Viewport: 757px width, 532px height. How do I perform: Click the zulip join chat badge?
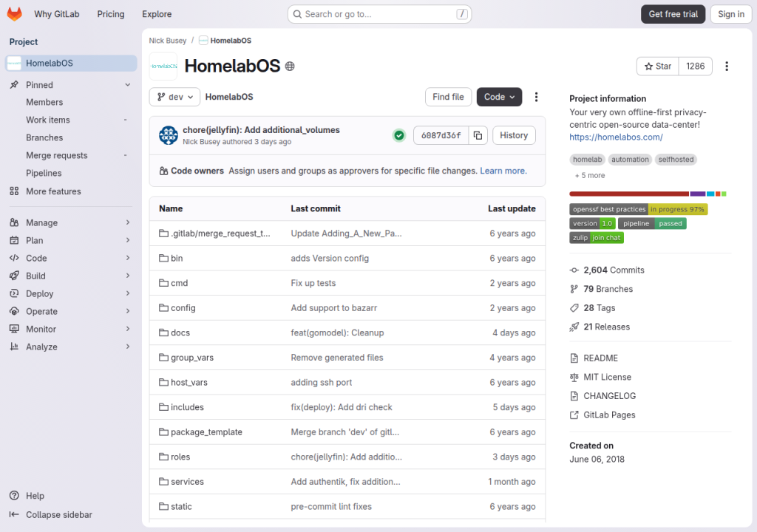(x=597, y=238)
